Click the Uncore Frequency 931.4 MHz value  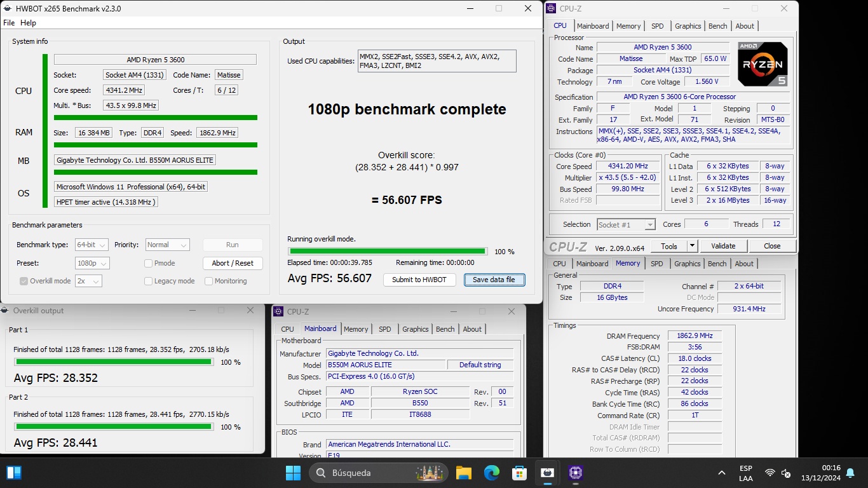750,309
